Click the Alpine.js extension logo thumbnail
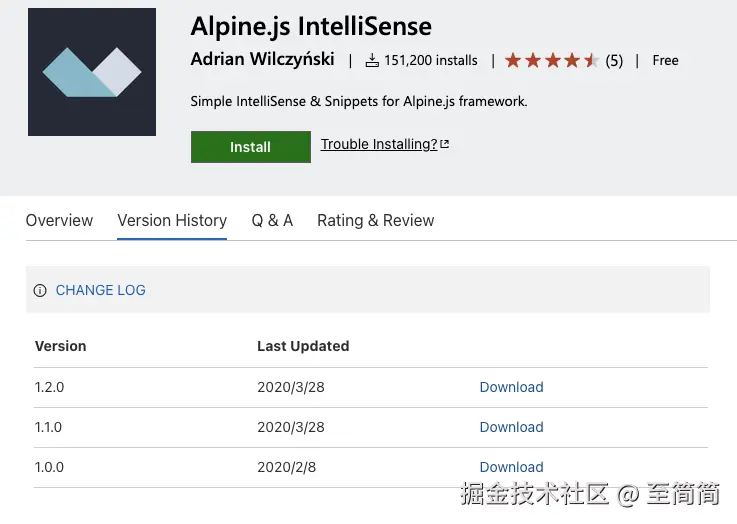 (x=92, y=72)
